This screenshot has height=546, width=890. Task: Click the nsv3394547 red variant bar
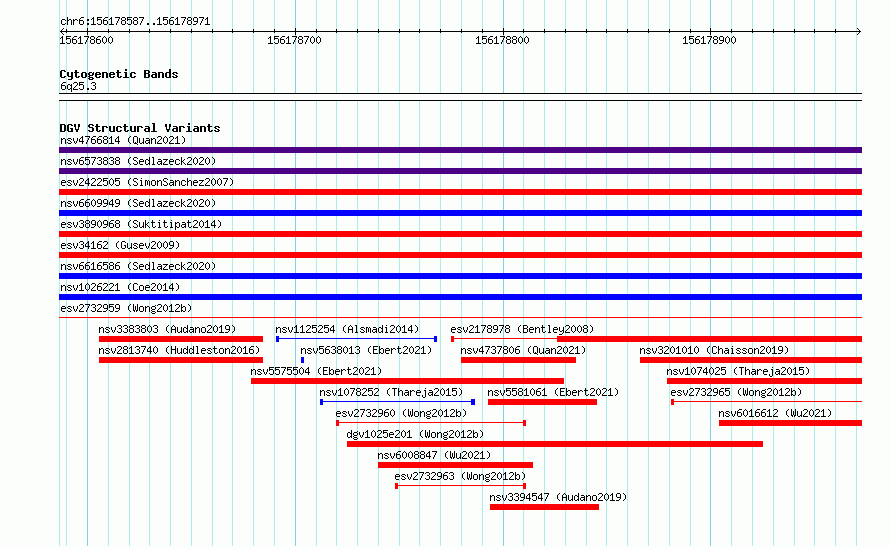[544, 507]
